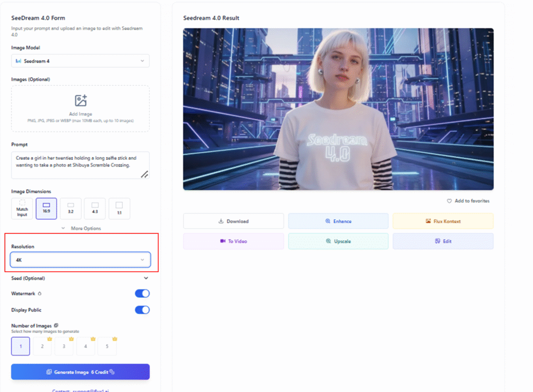
Task: Click the "SeeDream 4.0 Form" heading
Action: 38,18
